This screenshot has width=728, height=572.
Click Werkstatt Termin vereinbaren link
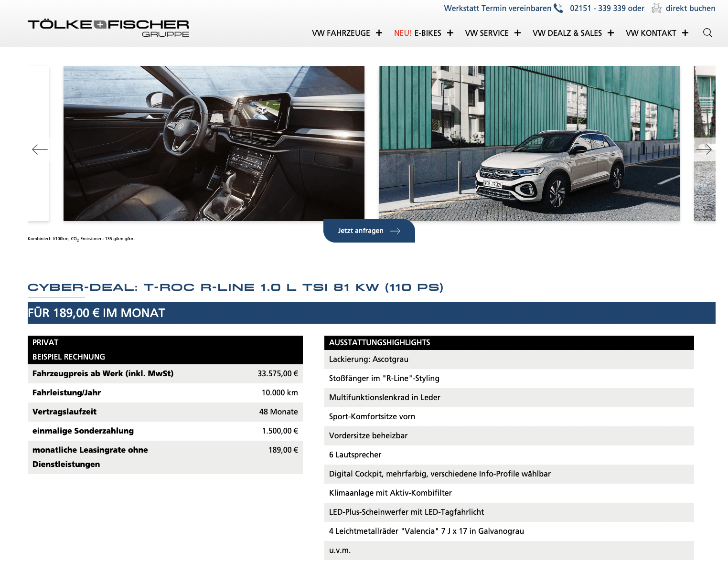[x=498, y=8]
